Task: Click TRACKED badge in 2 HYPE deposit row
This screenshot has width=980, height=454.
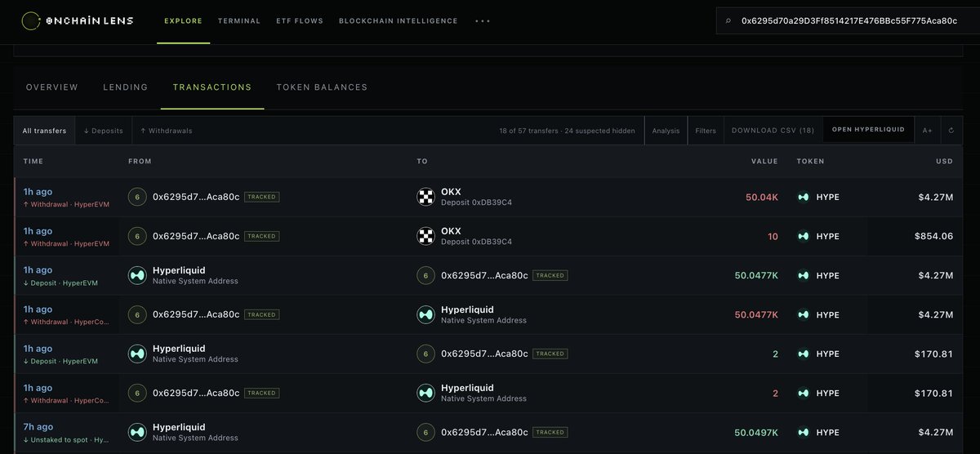Action: click(550, 354)
